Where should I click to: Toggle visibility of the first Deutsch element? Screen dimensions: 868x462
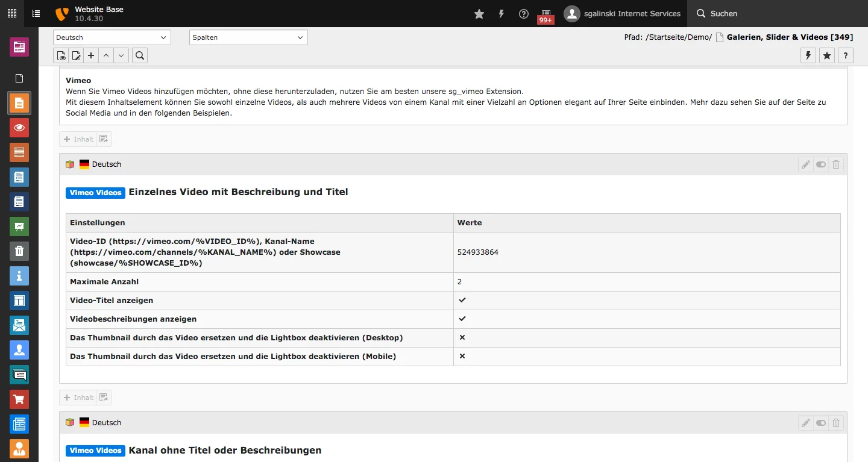(821, 164)
